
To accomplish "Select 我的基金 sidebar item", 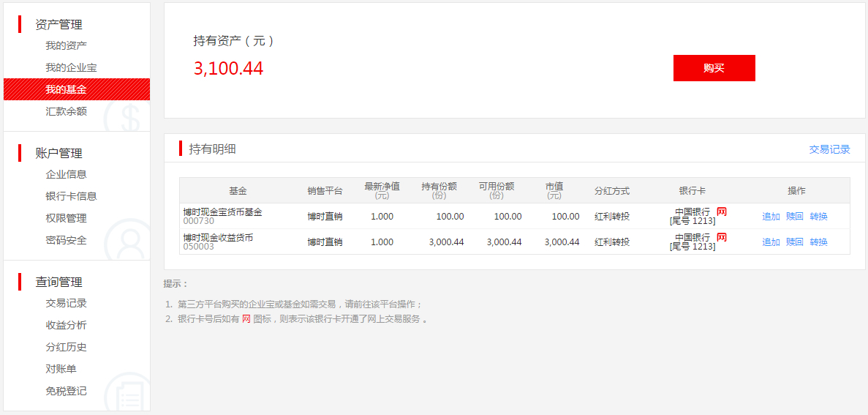I will (76, 89).
